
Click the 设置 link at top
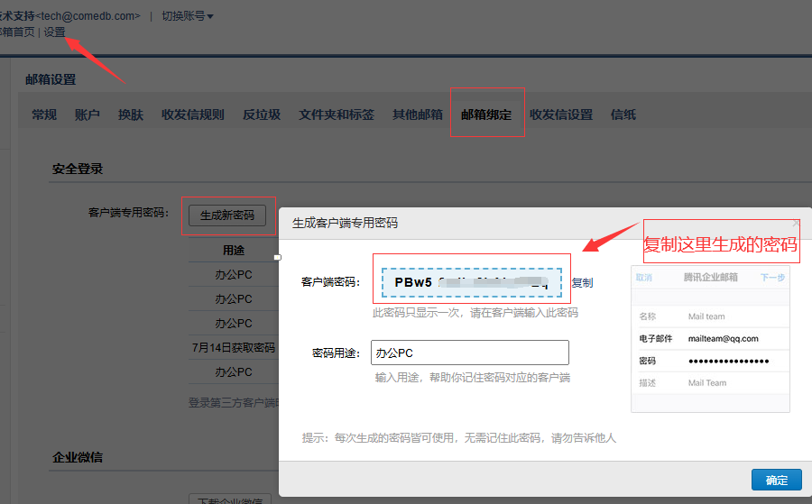coord(55,32)
